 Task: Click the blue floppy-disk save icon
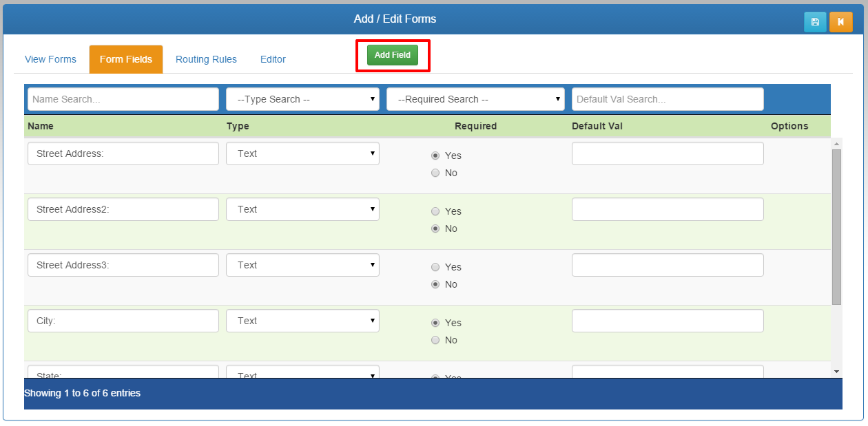815,22
